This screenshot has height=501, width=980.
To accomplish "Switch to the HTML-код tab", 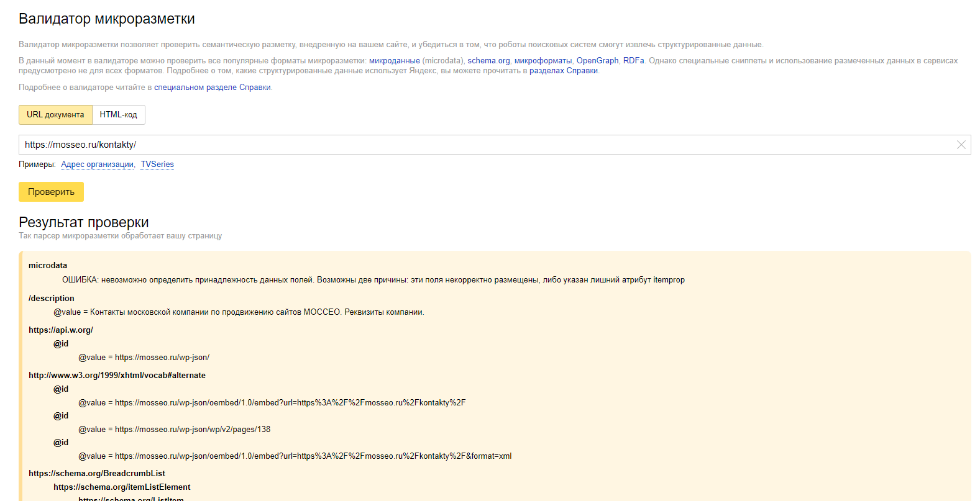I will [x=119, y=115].
